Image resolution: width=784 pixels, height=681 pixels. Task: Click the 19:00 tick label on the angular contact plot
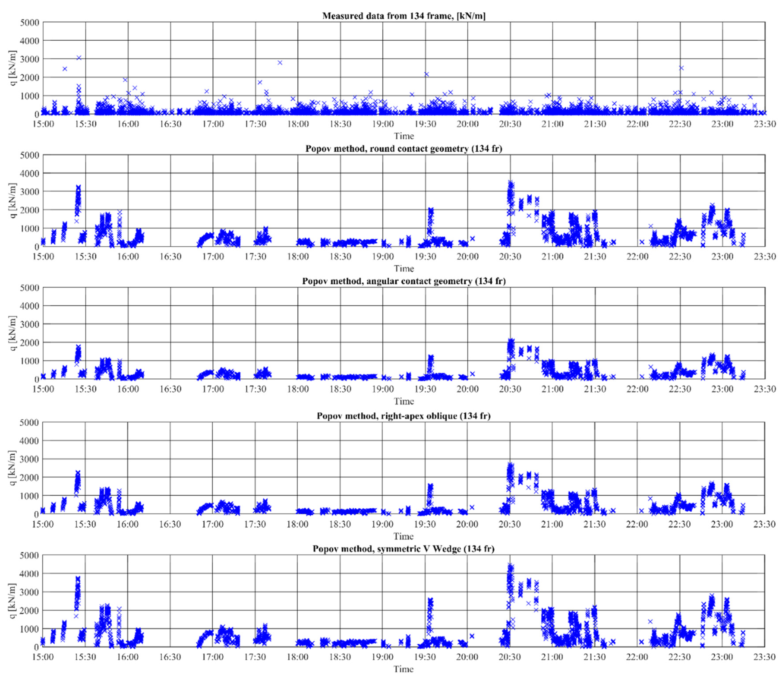click(382, 390)
